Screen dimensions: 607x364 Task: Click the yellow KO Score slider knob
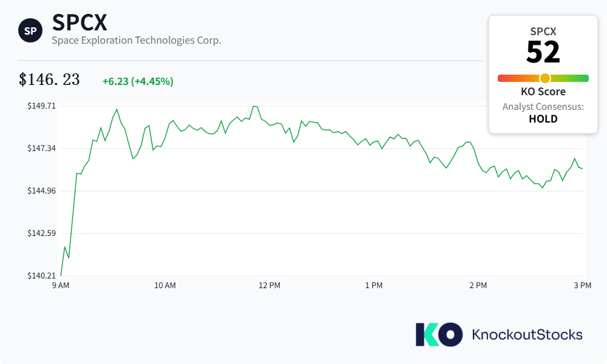pos(544,78)
